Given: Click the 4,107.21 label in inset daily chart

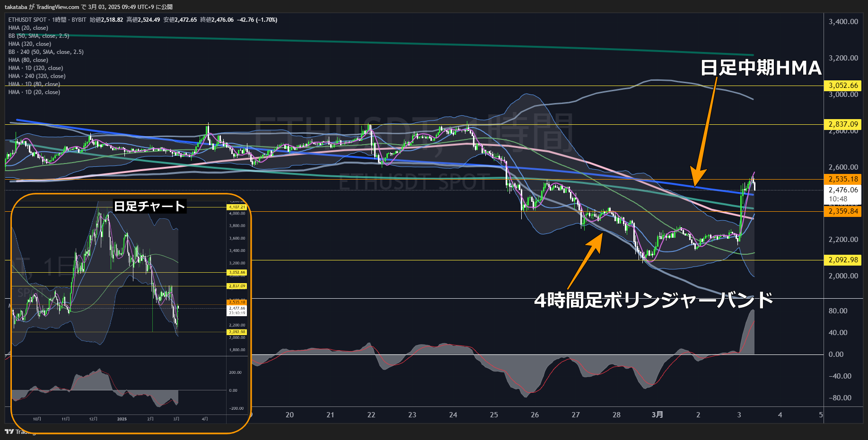Looking at the screenshot, I should [x=237, y=207].
